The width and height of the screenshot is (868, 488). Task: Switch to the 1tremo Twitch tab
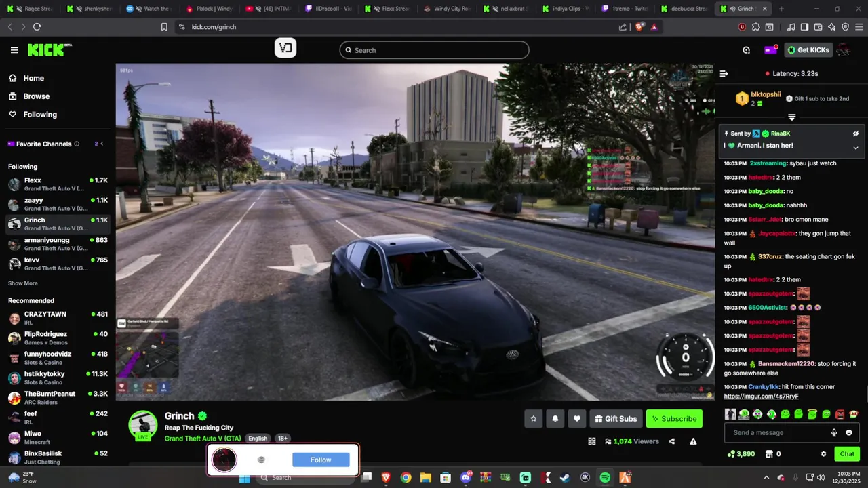[x=624, y=9]
